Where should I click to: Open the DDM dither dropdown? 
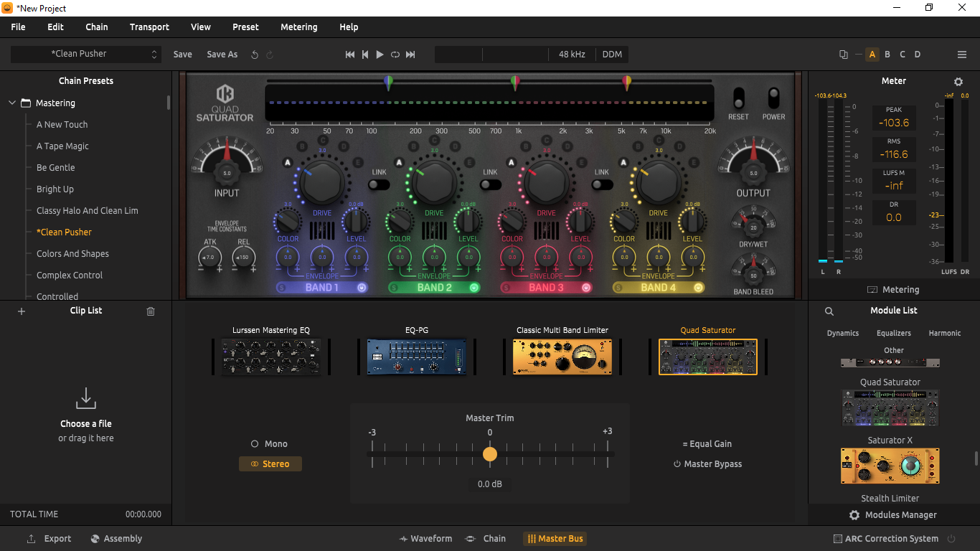pyautogui.click(x=612, y=55)
